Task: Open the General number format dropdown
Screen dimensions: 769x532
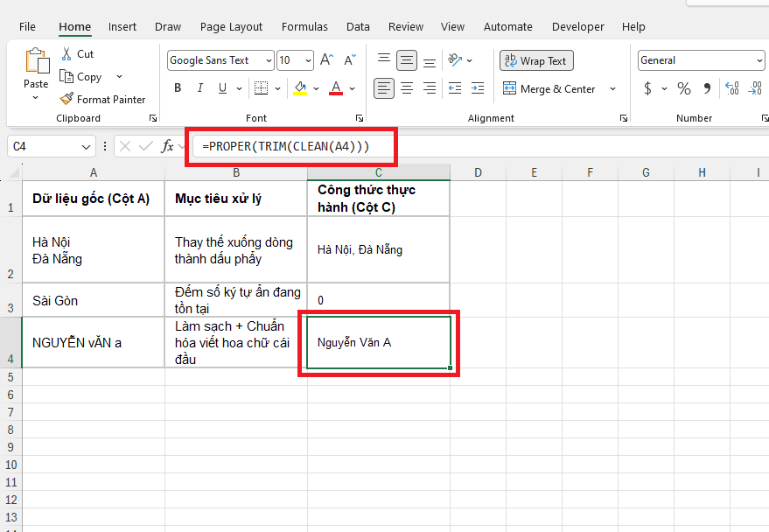Action: (x=759, y=60)
